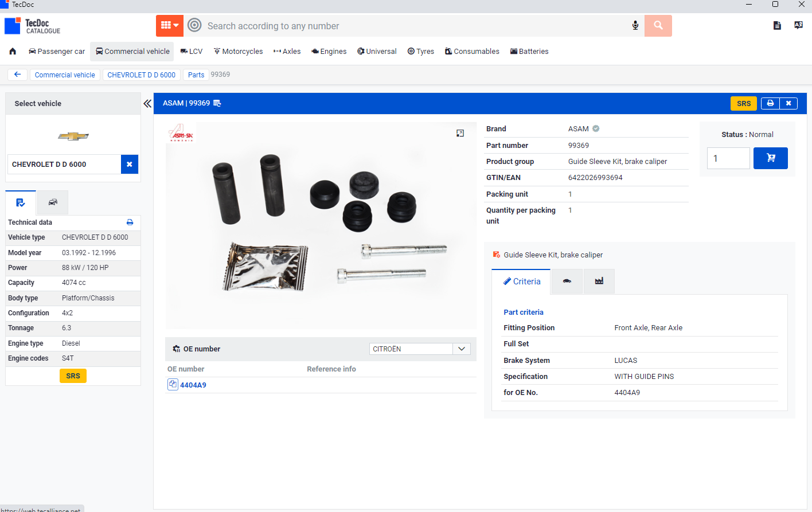
Task: Click the ASAM logo on image
Action: tap(181, 134)
